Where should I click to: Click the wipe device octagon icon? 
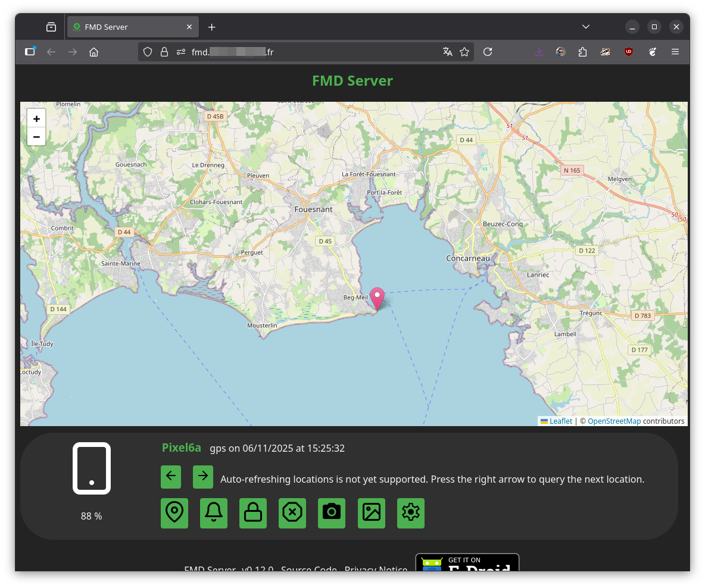tap(292, 512)
